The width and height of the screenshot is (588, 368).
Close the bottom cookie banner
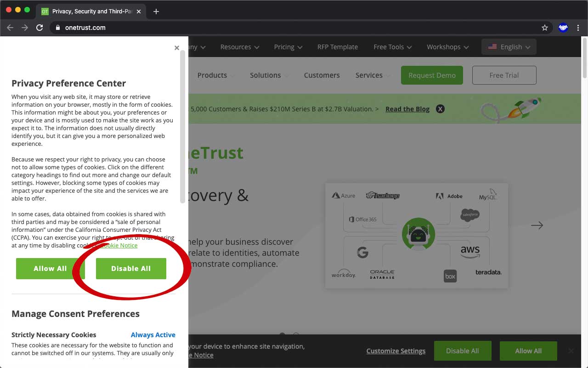[x=571, y=351]
